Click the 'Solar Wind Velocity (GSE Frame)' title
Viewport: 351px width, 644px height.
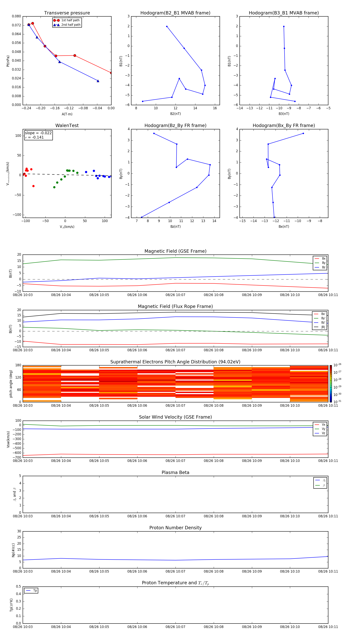tap(175, 417)
